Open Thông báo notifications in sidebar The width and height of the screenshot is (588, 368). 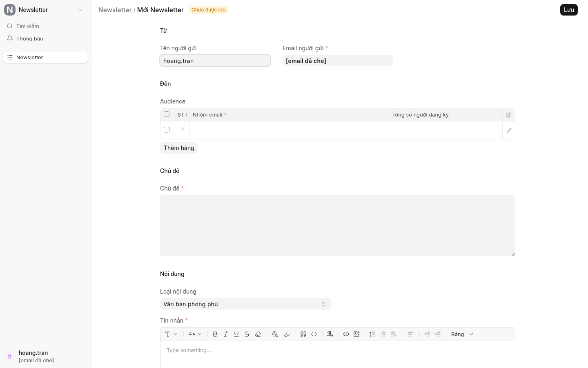tap(45, 38)
